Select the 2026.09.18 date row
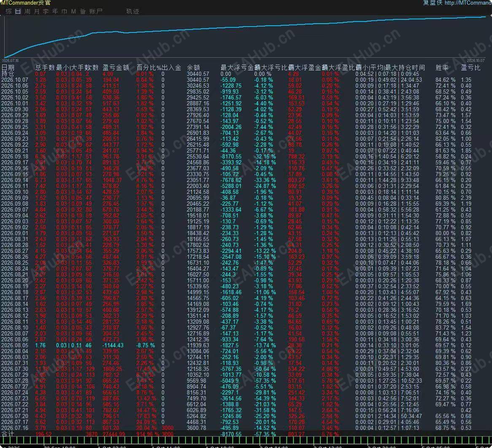 tap(15, 156)
